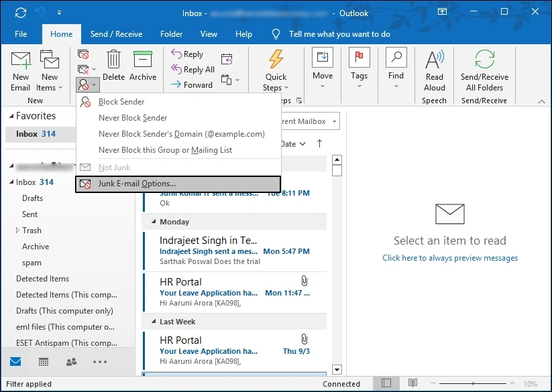This screenshot has width=552, height=392.
Task: Switch to the Send / Receive tab
Action: tap(116, 34)
